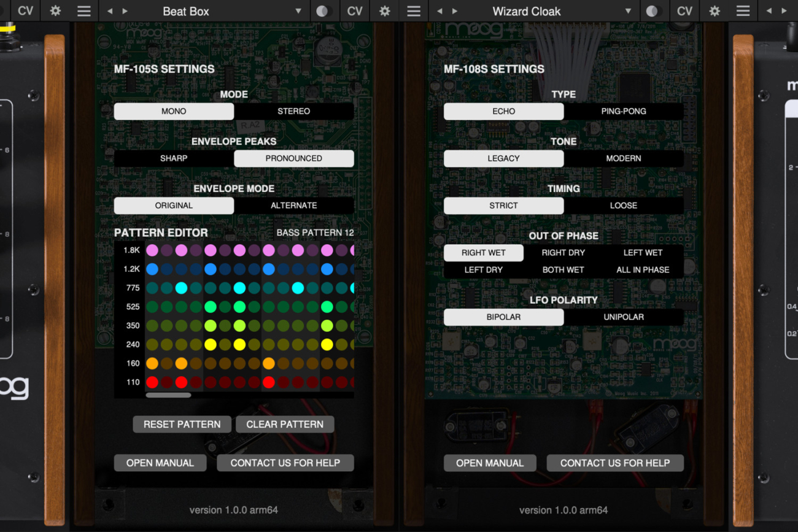
Task: Switch MF-105S mode to Stereo
Action: pos(293,111)
